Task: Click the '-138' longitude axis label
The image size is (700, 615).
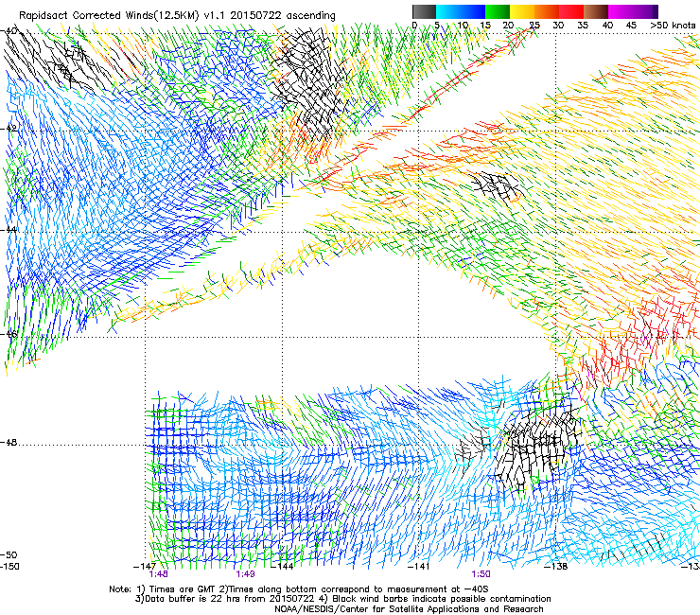Action: (556, 566)
